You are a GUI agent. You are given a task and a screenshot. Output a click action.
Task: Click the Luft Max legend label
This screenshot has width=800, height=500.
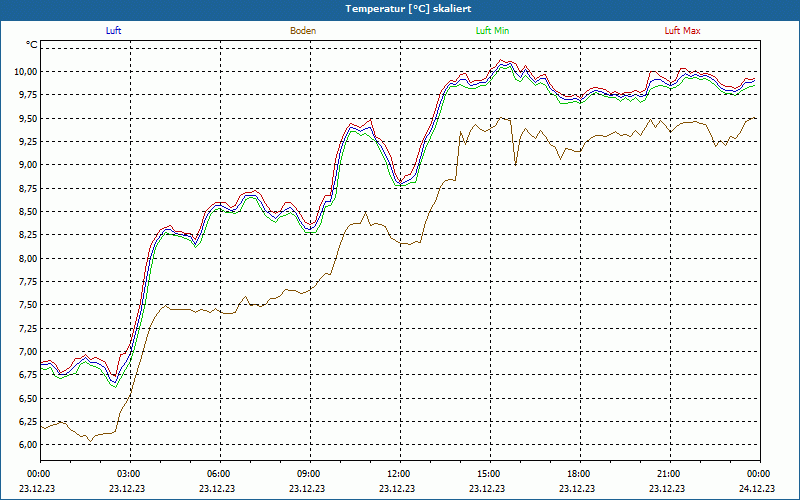click(682, 31)
